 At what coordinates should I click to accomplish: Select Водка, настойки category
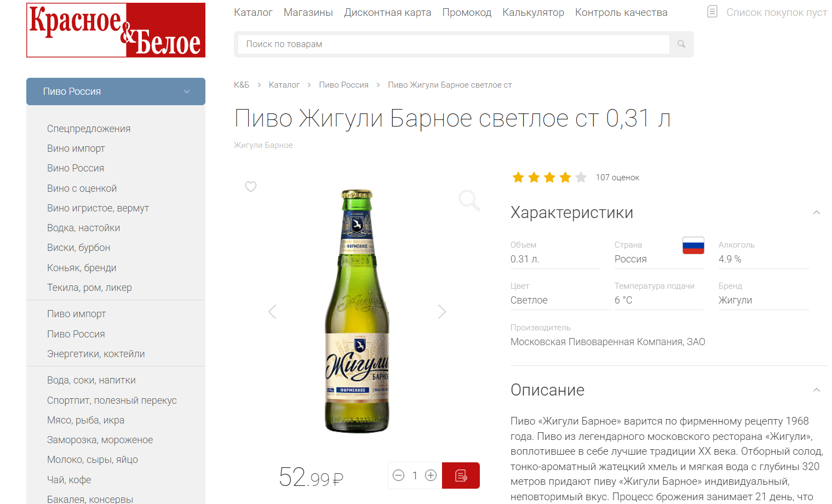click(84, 228)
